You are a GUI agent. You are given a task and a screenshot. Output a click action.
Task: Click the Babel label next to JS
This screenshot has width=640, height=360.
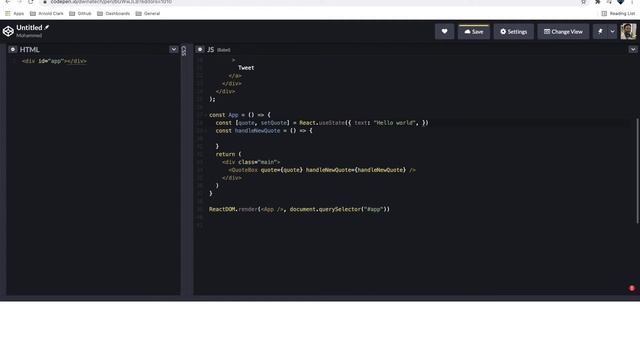[224, 50]
